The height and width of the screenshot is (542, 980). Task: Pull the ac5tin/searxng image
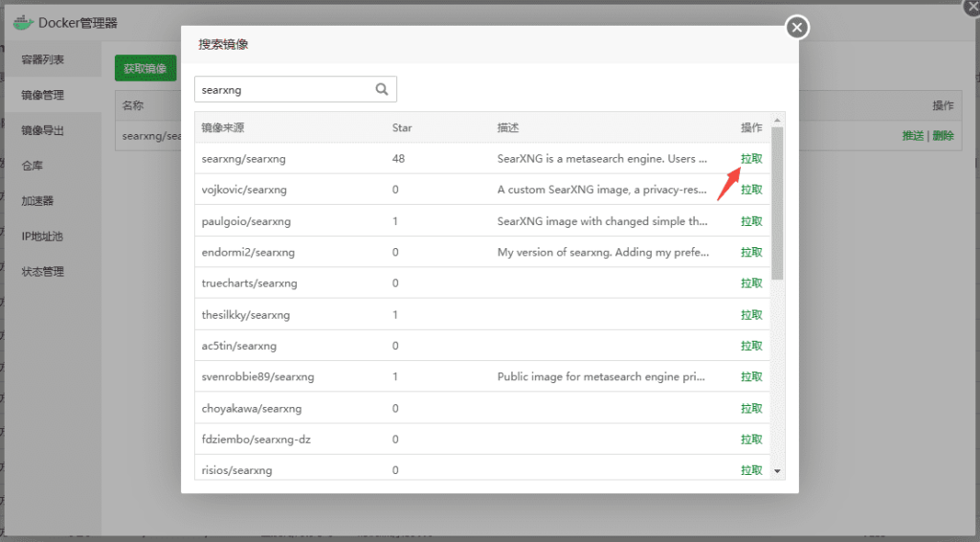(x=751, y=346)
